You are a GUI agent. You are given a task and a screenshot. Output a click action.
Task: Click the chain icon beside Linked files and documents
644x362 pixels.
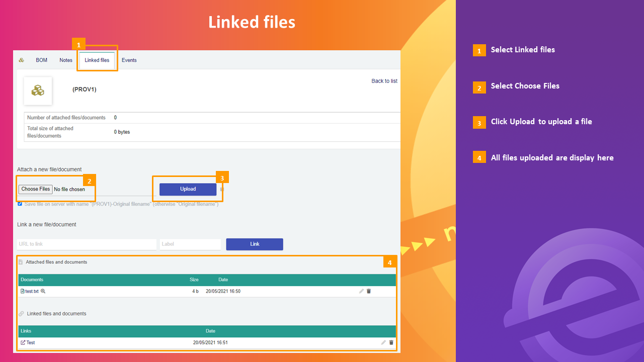[21, 313]
